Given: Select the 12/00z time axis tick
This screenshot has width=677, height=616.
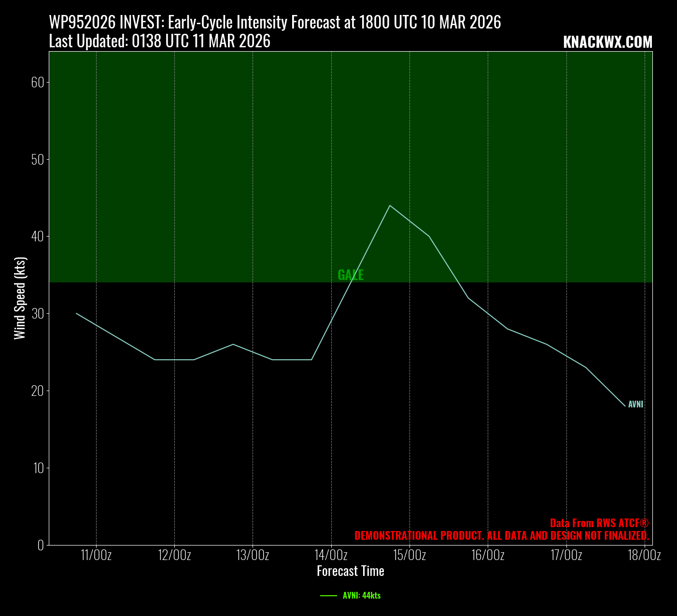Looking at the screenshot, I should point(174,555).
